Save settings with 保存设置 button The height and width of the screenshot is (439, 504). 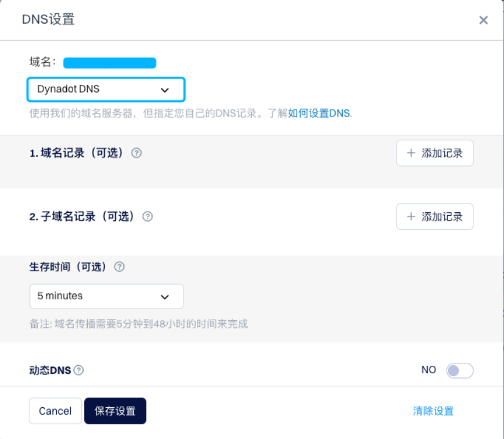coord(115,411)
